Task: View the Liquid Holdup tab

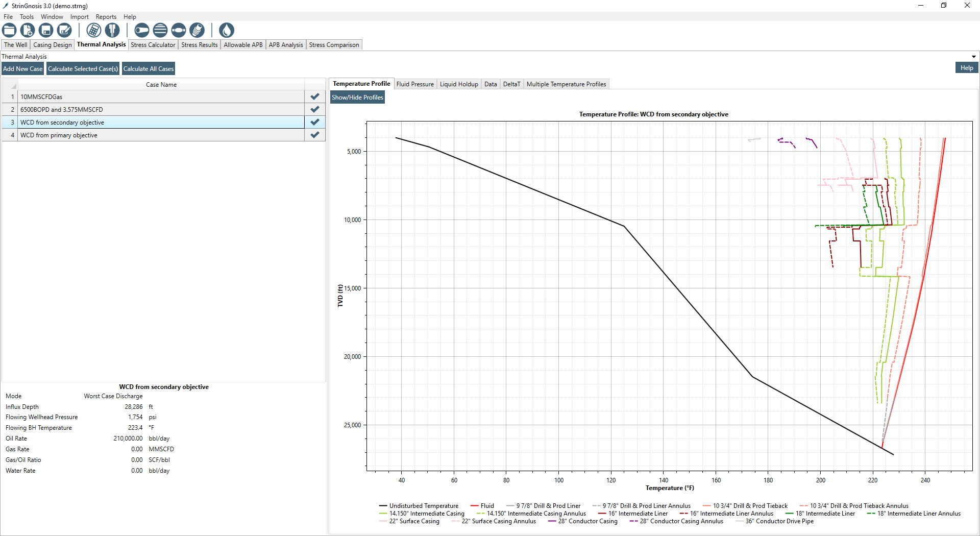Action: click(459, 84)
